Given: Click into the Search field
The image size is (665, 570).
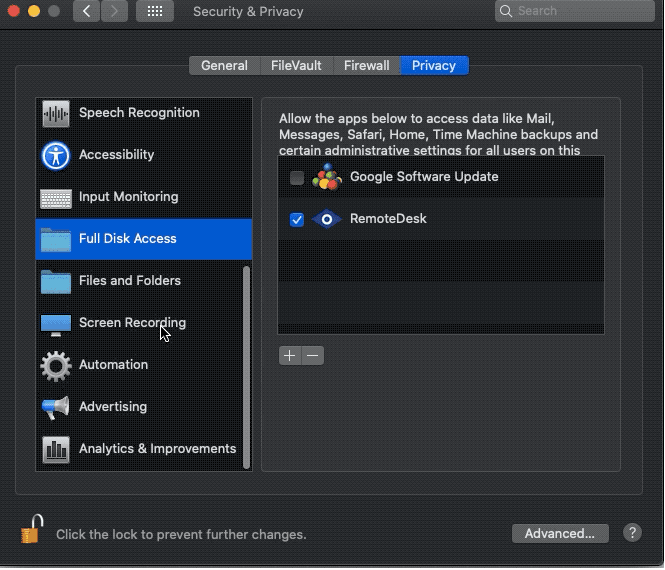Looking at the screenshot, I should (x=575, y=11).
